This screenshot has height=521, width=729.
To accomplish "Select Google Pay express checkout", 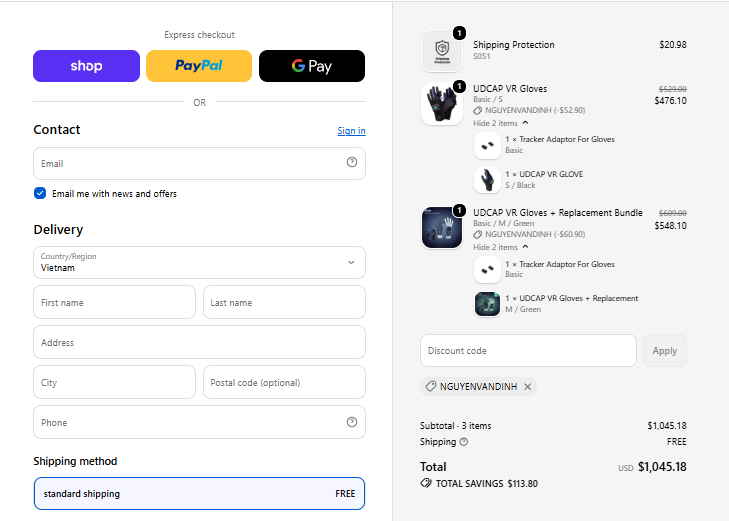I will [x=312, y=66].
